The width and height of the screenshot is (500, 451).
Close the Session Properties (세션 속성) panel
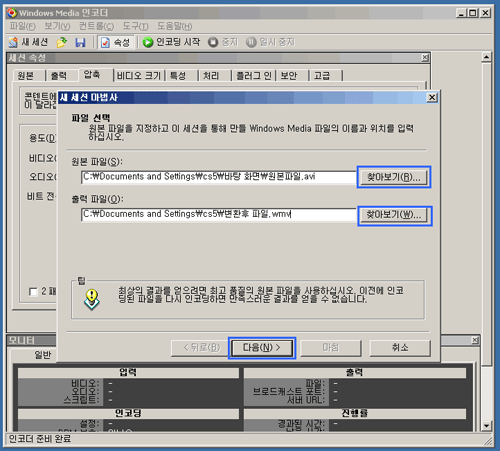click(425, 58)
